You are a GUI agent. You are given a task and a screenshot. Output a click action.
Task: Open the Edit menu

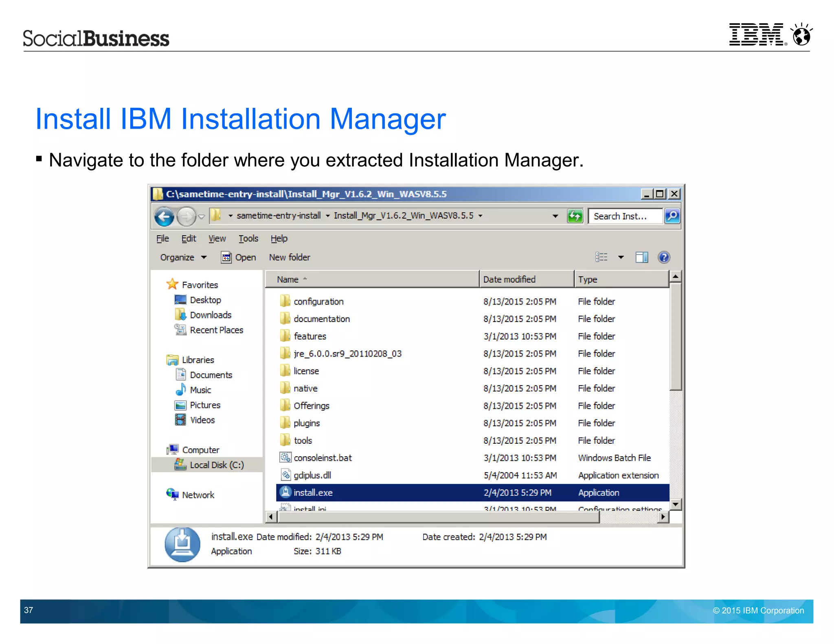(x=189, y=239)
